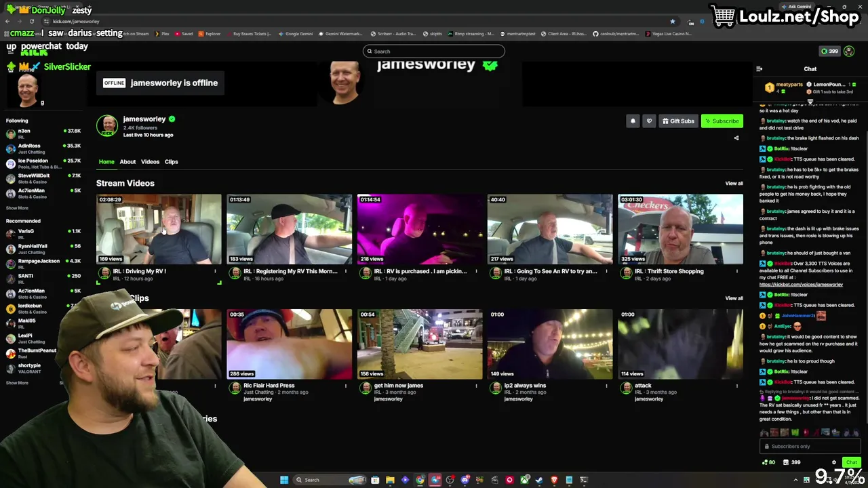This screenshot has width=868, height=488.
Task: Play the Ric Flair Hard Press clip
Action: 289,344
